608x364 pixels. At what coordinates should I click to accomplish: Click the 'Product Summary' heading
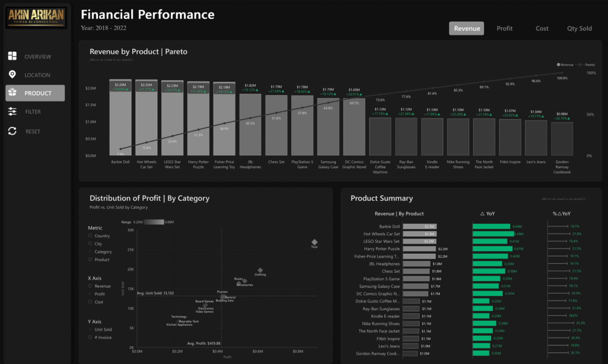point(381,198)
